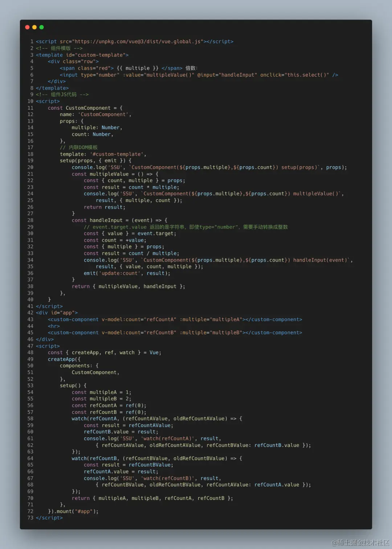
Task: Click 'const result = count / multiple;'
Action: [131, 254]
